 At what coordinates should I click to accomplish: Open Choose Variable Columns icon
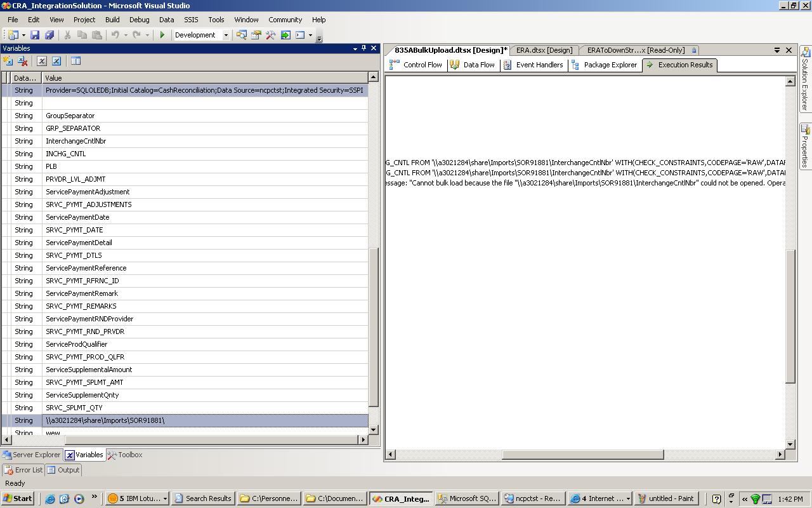(x=75, y=61)
